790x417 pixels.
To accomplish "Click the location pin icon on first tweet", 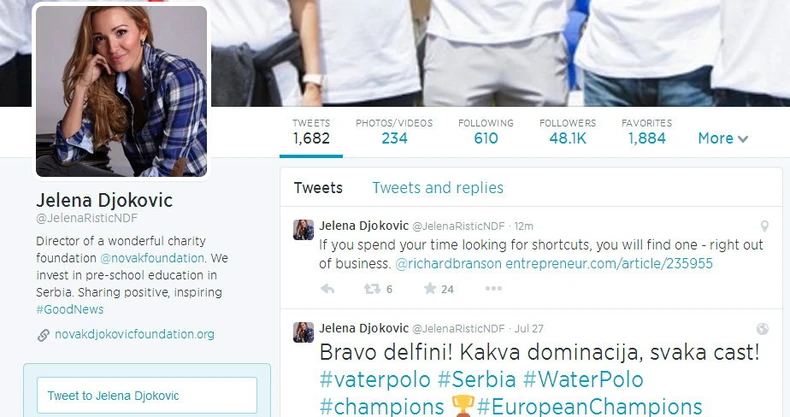I will (764, 226).
